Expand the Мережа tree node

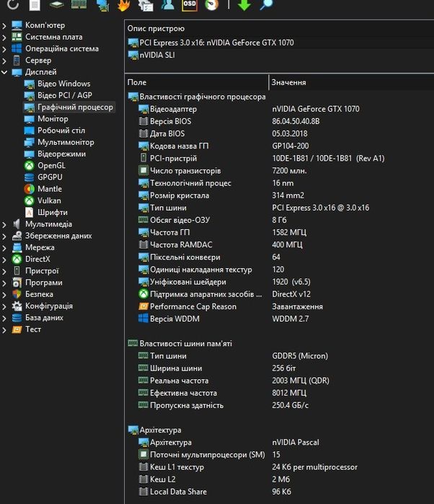coord(4,248)
